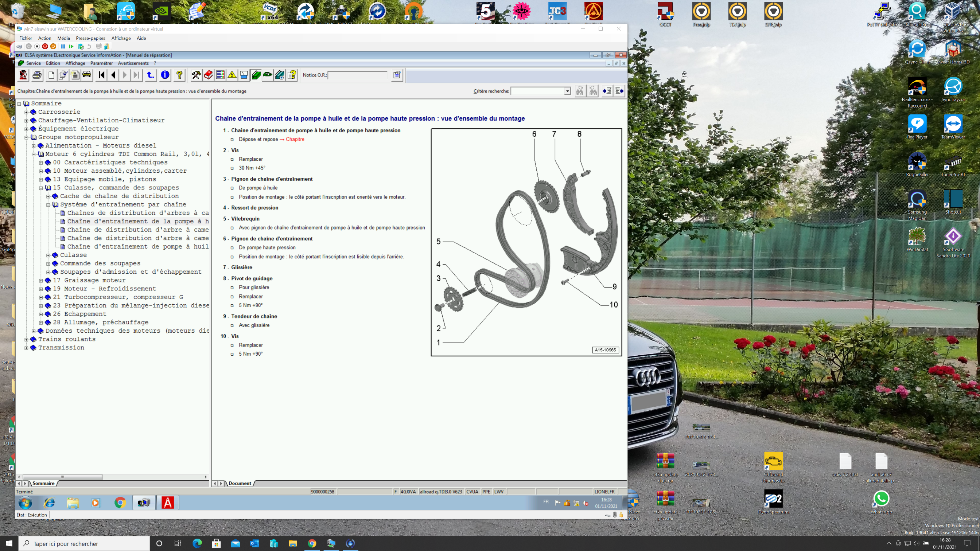
Task: Click the black question mark help icon
Action: pyautogui.click(x=179, y=75)
